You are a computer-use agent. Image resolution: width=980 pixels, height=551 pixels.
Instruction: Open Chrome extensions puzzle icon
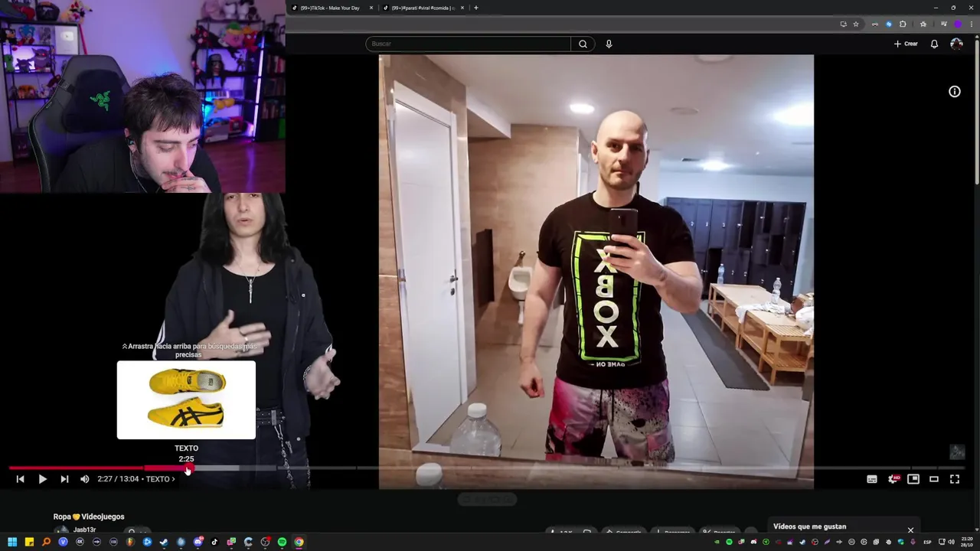903,24
